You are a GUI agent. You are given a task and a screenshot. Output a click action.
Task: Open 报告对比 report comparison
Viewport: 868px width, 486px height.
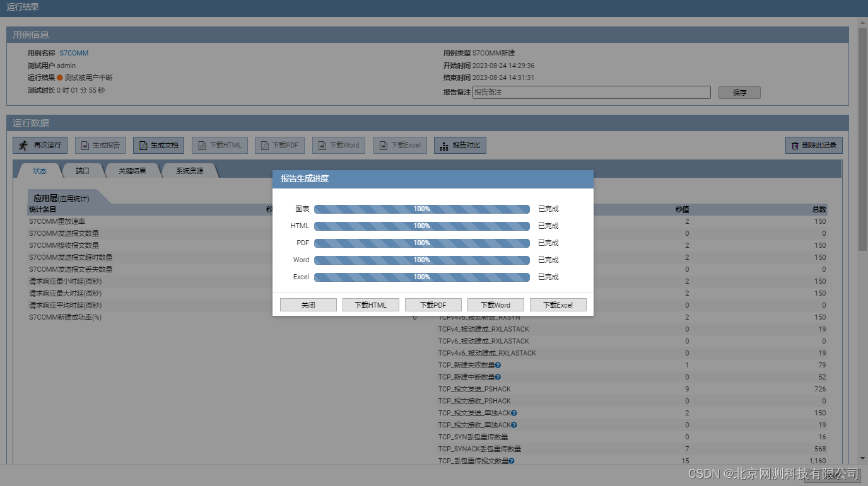pyautogui.click(x=460, y=145)
